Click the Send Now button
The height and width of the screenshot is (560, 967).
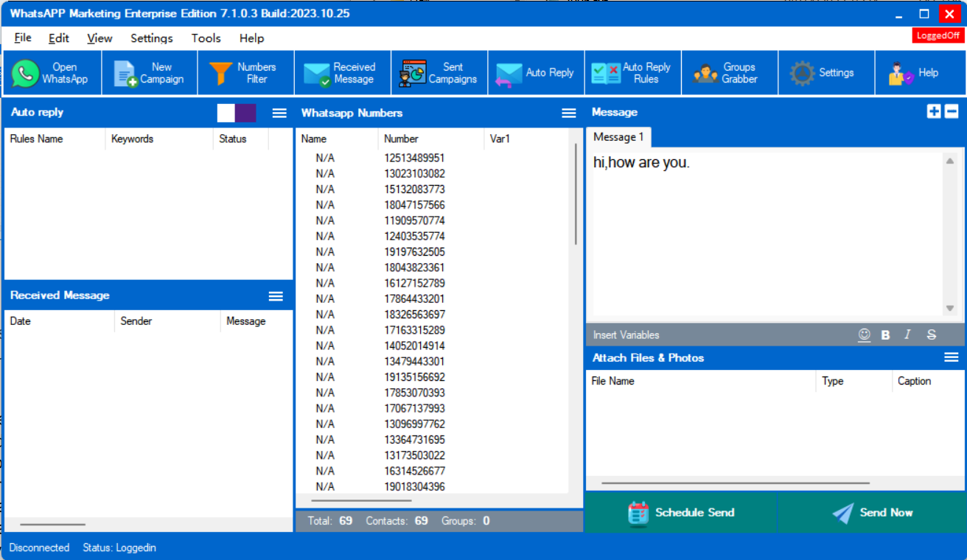tap(872, 513)
